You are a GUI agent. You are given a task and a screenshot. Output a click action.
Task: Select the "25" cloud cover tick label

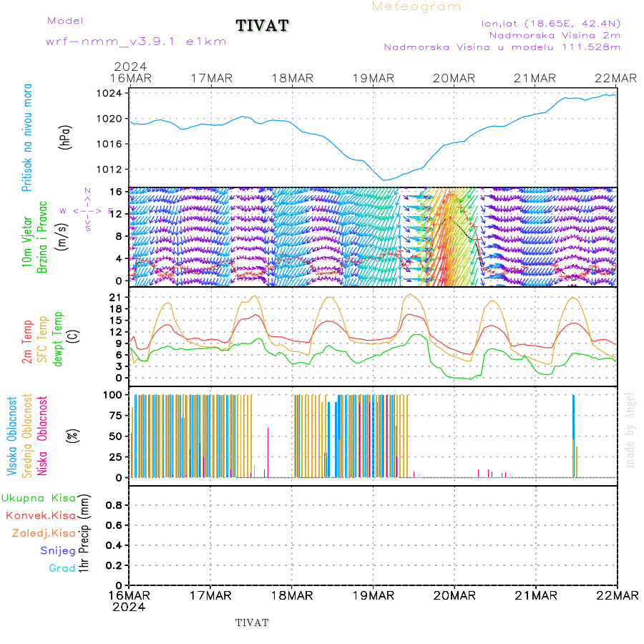pos(116,457)
